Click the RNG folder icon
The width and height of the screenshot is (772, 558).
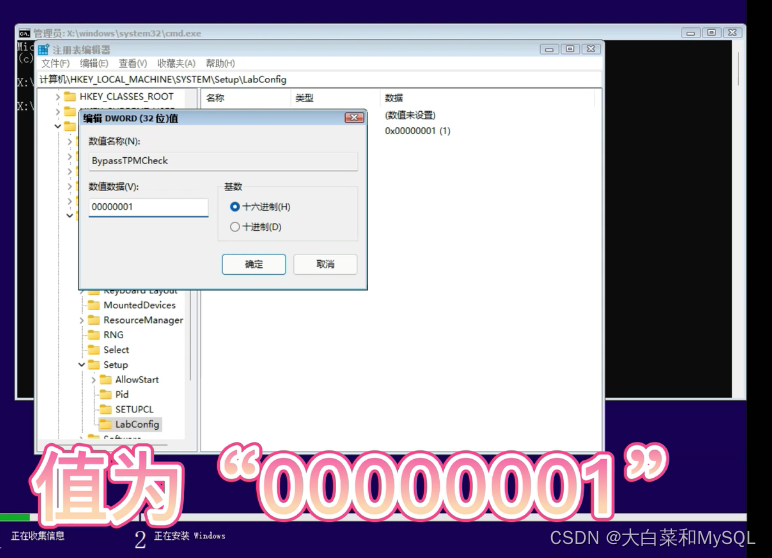94,335
